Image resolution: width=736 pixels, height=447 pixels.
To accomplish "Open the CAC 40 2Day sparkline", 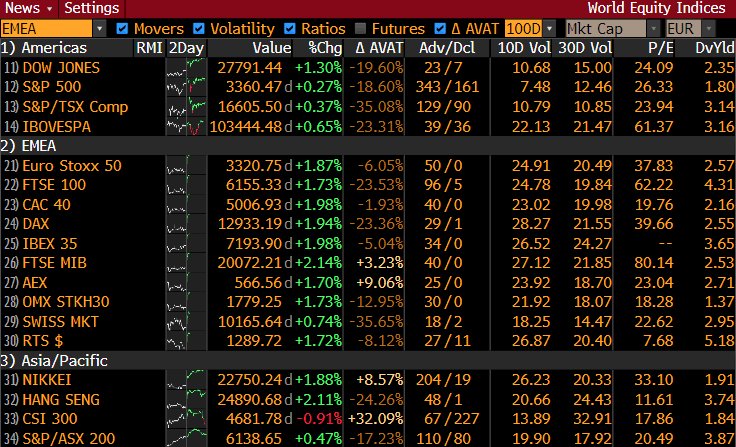I will (186, 205).
